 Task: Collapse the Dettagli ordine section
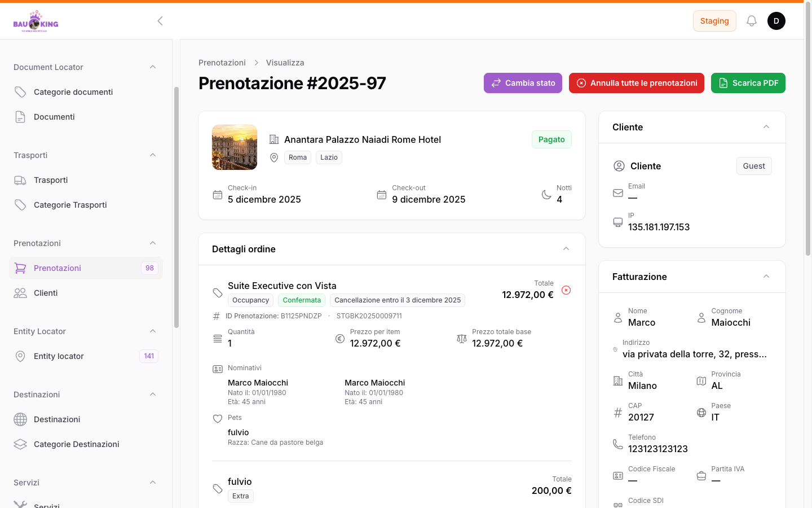click(566, 249)
